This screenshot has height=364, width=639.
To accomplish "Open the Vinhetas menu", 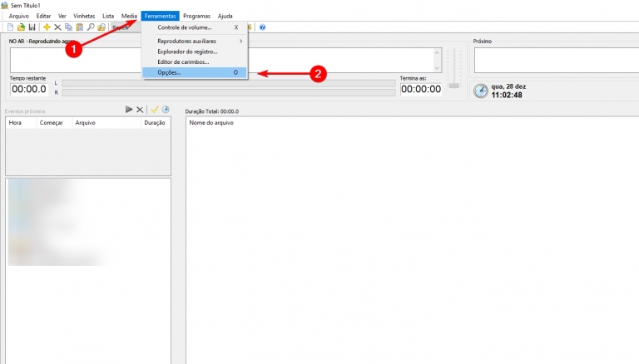I will (84, 16).
